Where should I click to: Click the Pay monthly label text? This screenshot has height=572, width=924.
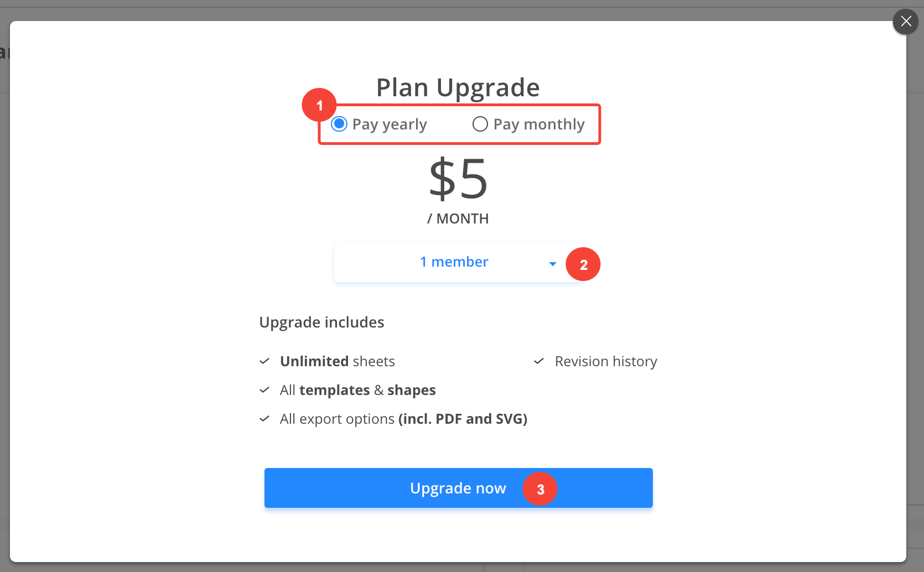(x=539, y=124)
